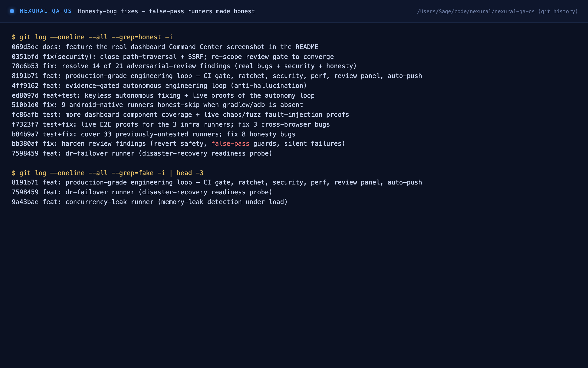Select commit 4ff9162 evidence-gated loop line
Image resolution: width=588 pixels, height=368 pixels.
(159, 86)
